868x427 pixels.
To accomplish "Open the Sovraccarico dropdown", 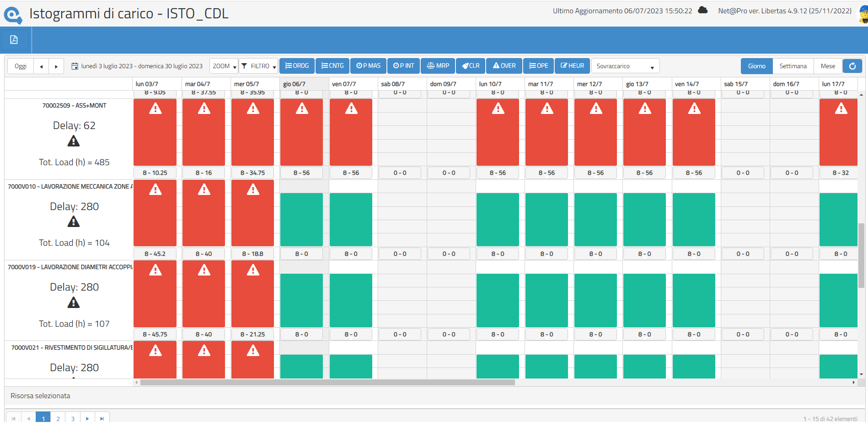I will [x=625, y=66].
